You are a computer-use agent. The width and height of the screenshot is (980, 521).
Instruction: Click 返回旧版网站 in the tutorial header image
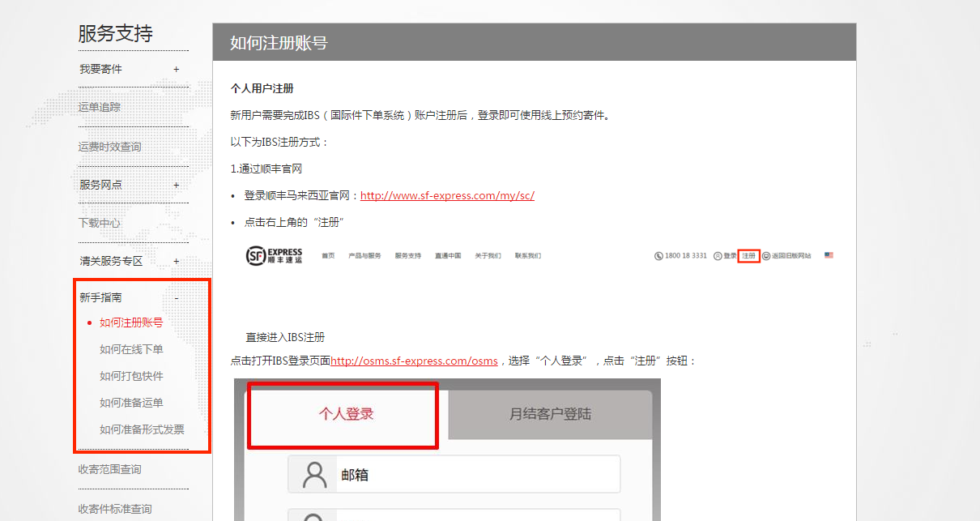coord(791,255)
